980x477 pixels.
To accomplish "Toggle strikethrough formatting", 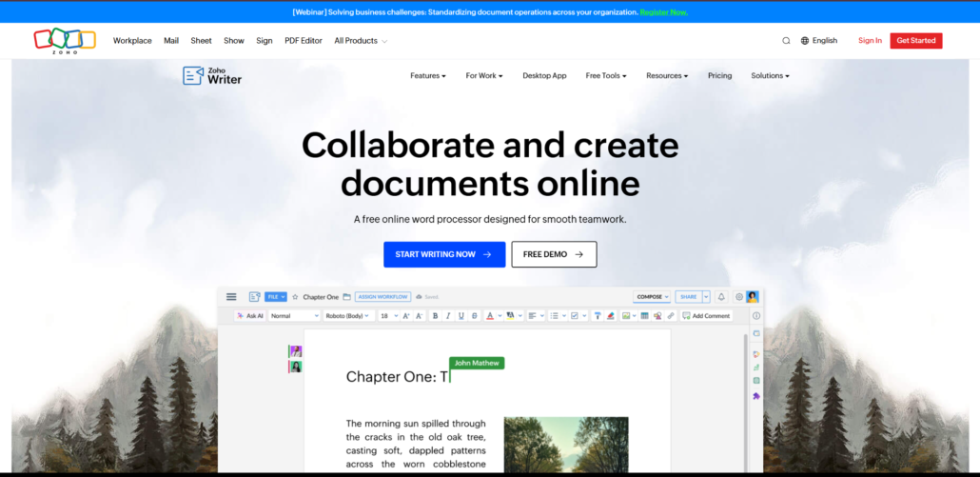I will [x=475, y=316].
